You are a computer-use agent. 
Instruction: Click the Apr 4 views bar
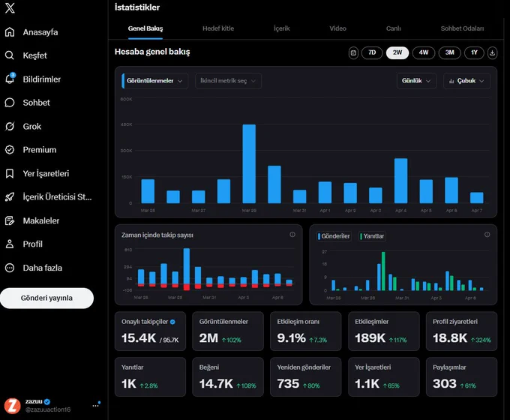click(400, 181)
